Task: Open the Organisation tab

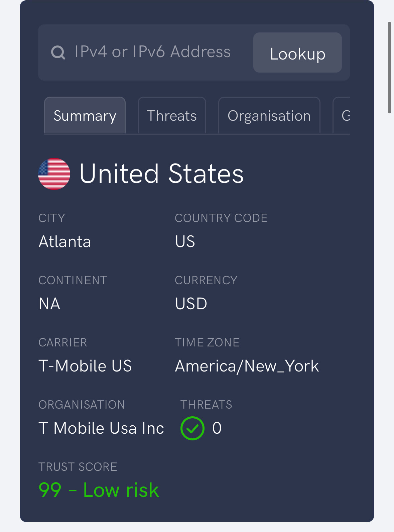Action: coord(269,116)
